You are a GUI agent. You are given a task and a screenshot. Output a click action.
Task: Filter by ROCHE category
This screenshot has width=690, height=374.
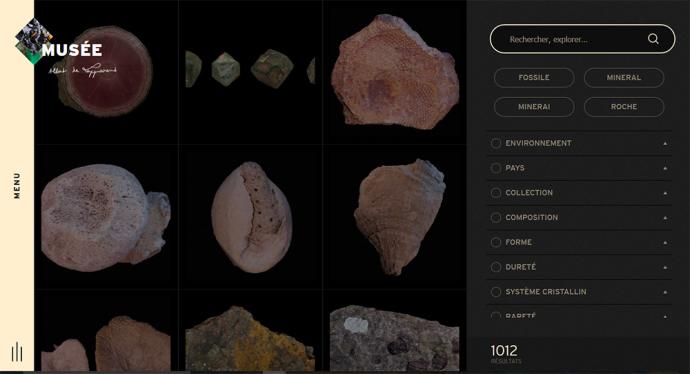coord(624,106)
